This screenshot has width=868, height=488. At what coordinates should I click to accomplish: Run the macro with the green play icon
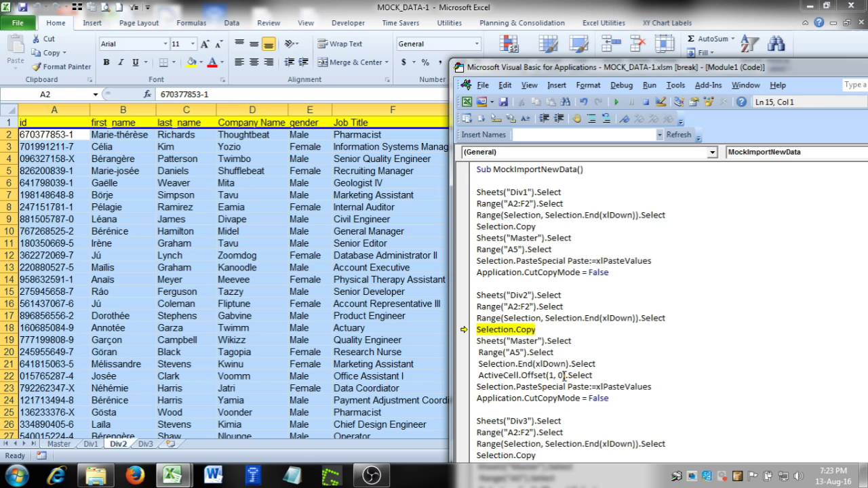tap(616, 102)
